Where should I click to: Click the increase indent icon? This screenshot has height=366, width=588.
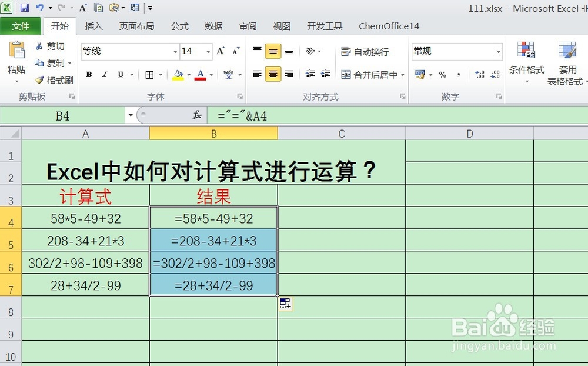pyautogui.click(x=326, y=74)
